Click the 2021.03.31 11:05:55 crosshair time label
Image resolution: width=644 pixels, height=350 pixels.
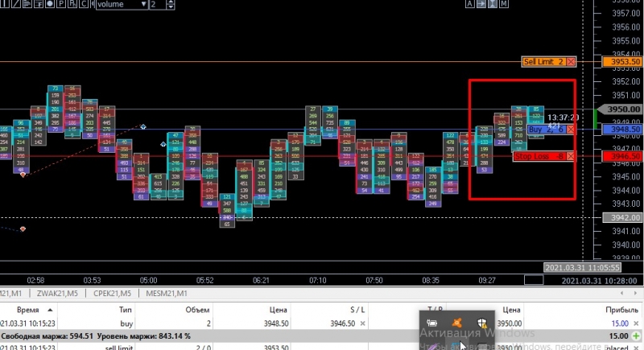pyautogui.click(x=582, y=267)
